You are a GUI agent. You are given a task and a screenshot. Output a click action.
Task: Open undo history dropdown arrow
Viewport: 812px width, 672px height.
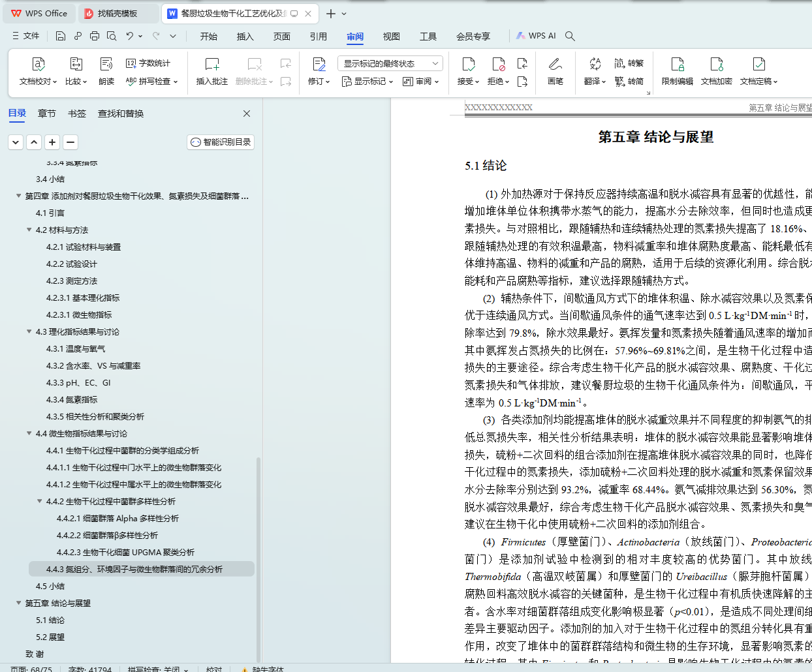[140, 36]
